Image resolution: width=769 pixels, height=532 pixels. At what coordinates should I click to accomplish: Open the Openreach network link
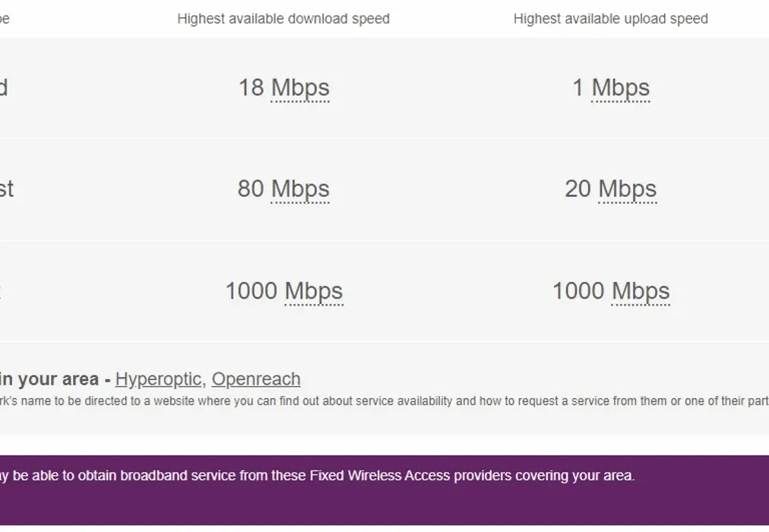click(x=255, y=378)
